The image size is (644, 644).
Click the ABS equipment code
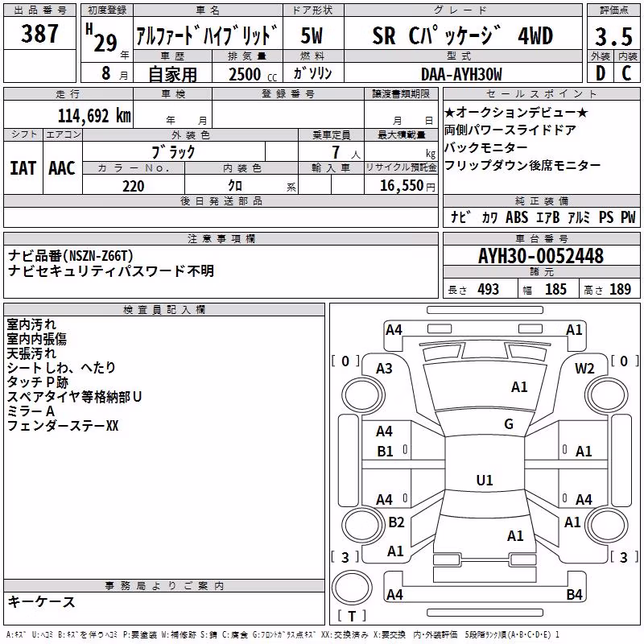[517, 217]
